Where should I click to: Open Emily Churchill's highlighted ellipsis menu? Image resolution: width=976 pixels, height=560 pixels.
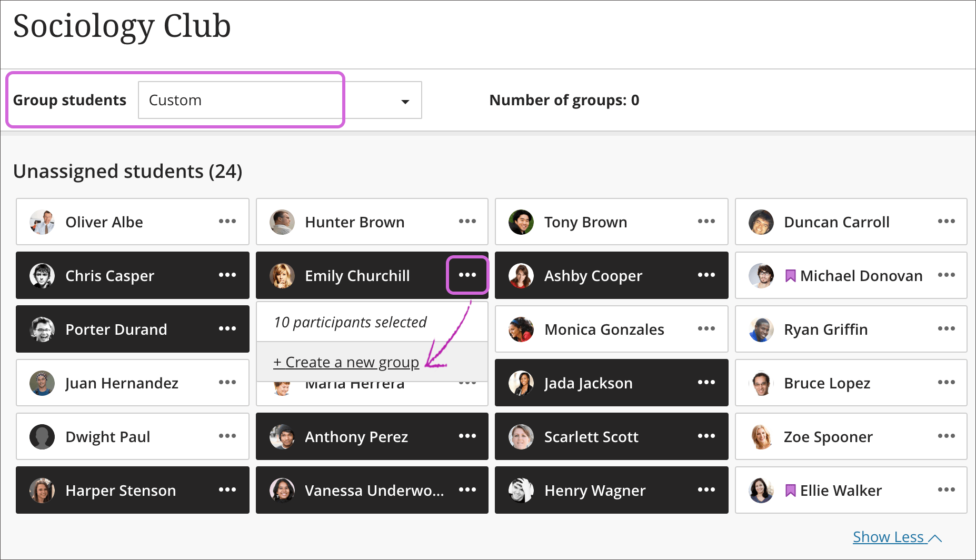[x=467, y=275]
